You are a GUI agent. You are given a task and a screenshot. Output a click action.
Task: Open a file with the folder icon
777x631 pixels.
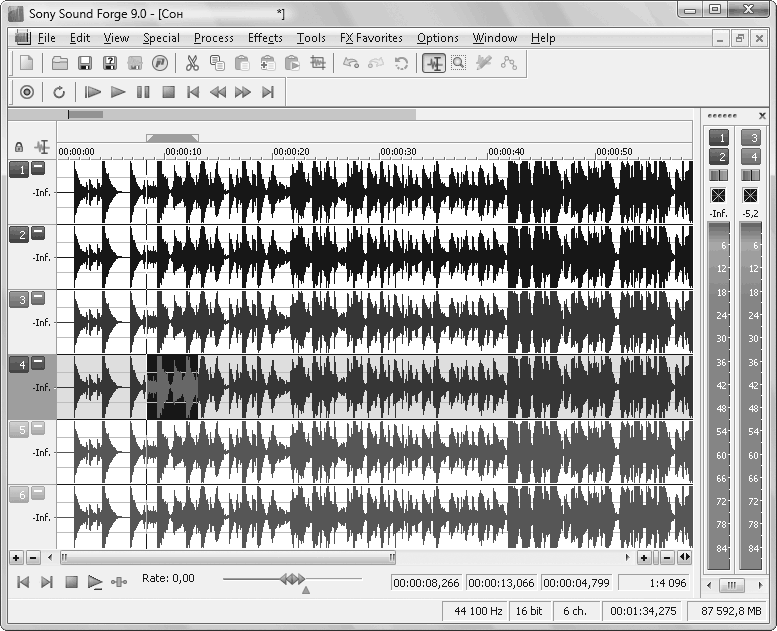[60, 63]
